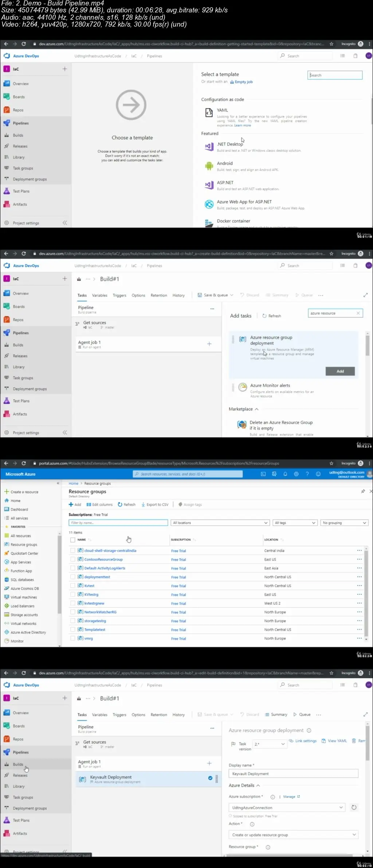Image resolution: width=373 pixels, height=868 pixels.
Task: Pin the Resource groups blade
Action: 363,491
